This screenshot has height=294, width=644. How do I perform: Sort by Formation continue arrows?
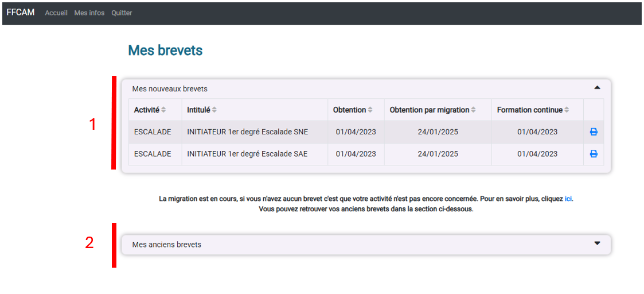point(567,110)
